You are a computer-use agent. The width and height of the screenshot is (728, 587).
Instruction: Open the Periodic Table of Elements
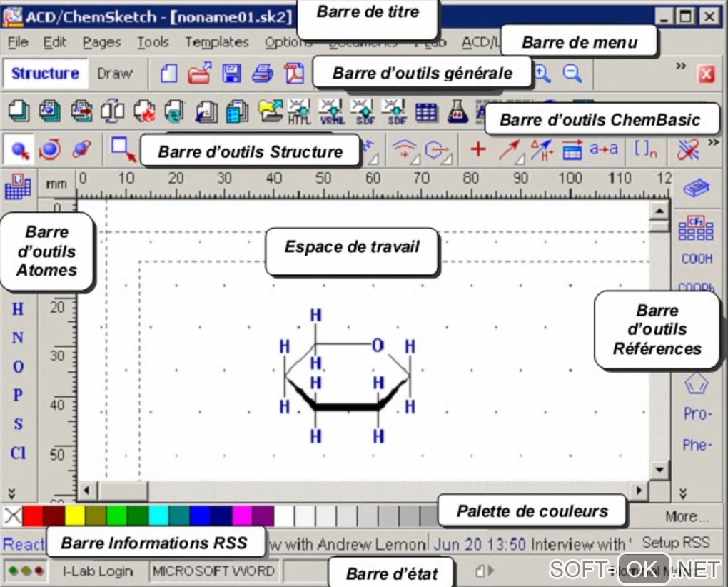[18, 186]
